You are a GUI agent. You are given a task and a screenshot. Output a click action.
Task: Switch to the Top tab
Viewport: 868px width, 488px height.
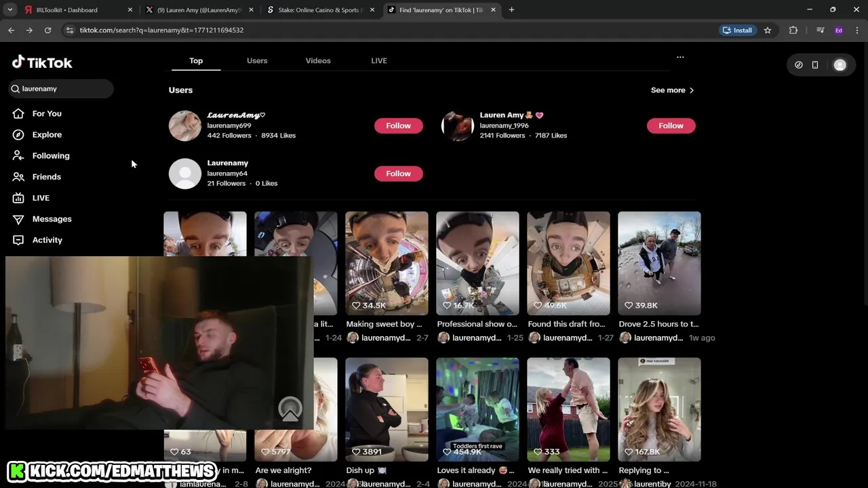coord(196,60)
